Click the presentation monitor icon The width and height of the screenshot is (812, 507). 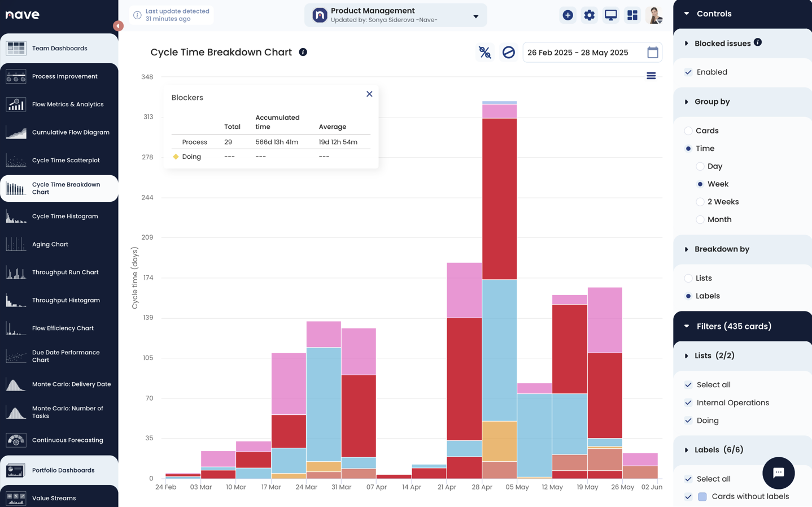(x=610, y=15)
